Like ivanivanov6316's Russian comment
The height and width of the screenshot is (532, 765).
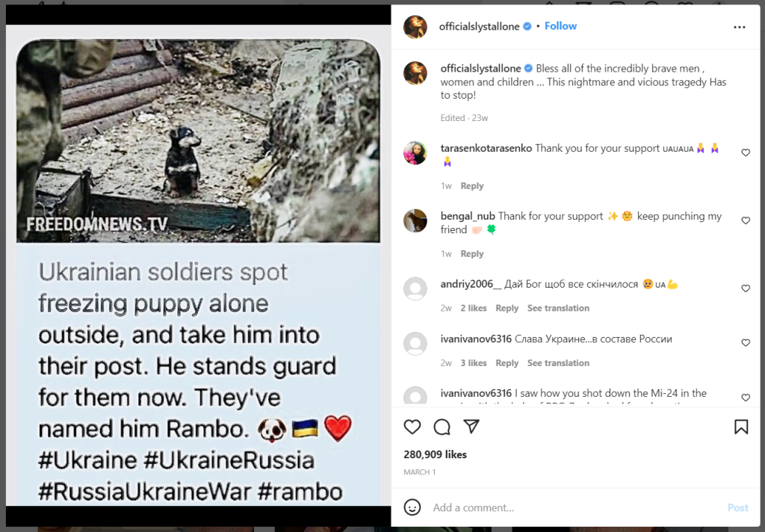tap(746, 343)
